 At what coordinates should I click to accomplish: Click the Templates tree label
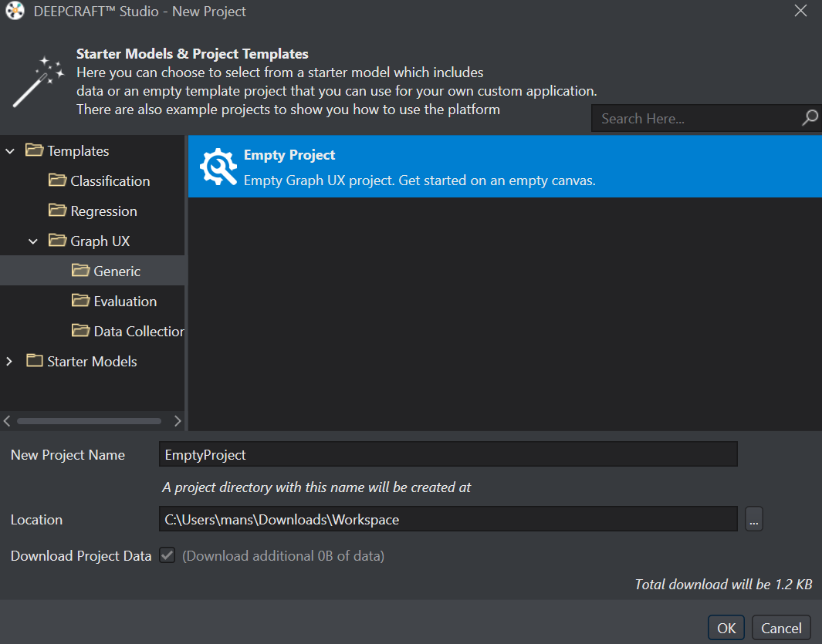78,151
